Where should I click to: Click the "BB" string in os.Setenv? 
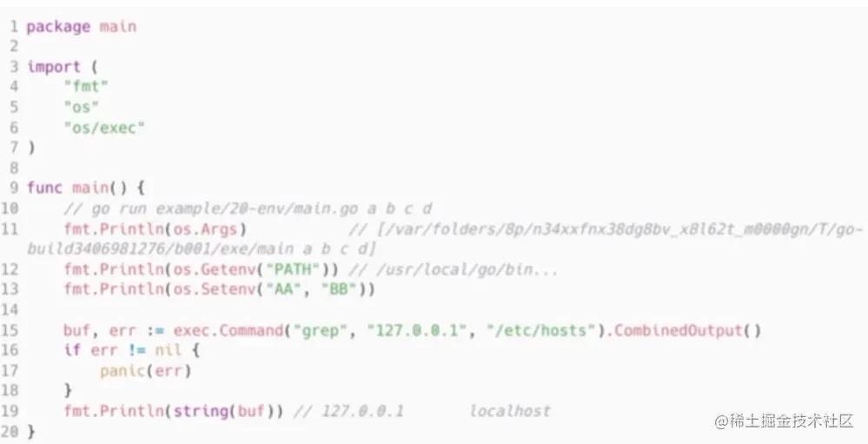pyautogui.click(x=338, y=289)
